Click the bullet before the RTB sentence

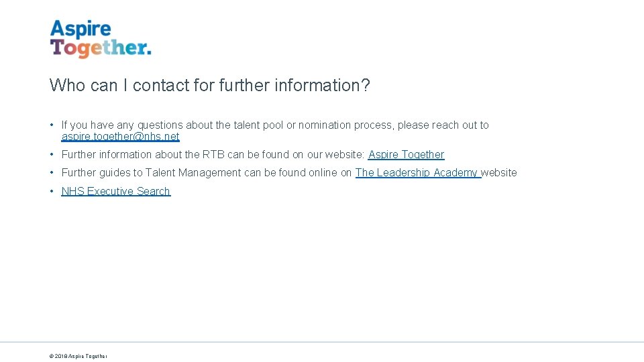point(52,155)
